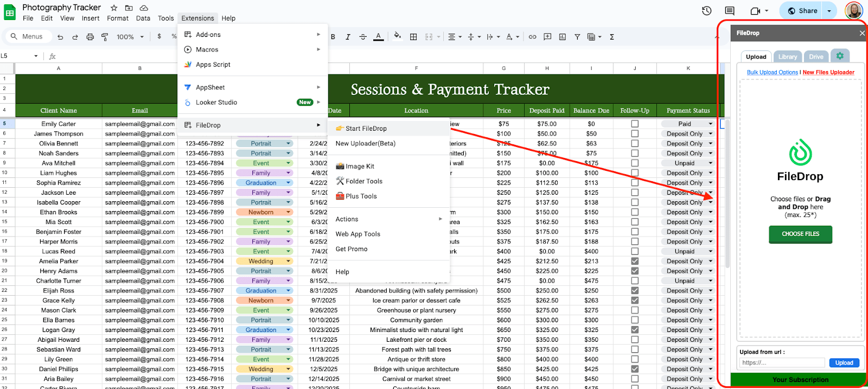
Task: Open the comments panel icon
Action: point(730,11)
